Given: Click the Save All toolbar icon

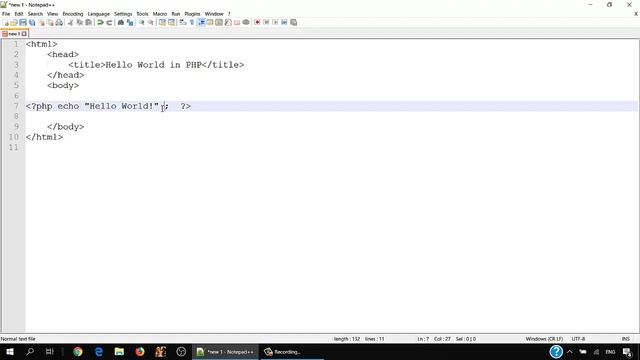Looking at the screenshot, I should point(32,22).
